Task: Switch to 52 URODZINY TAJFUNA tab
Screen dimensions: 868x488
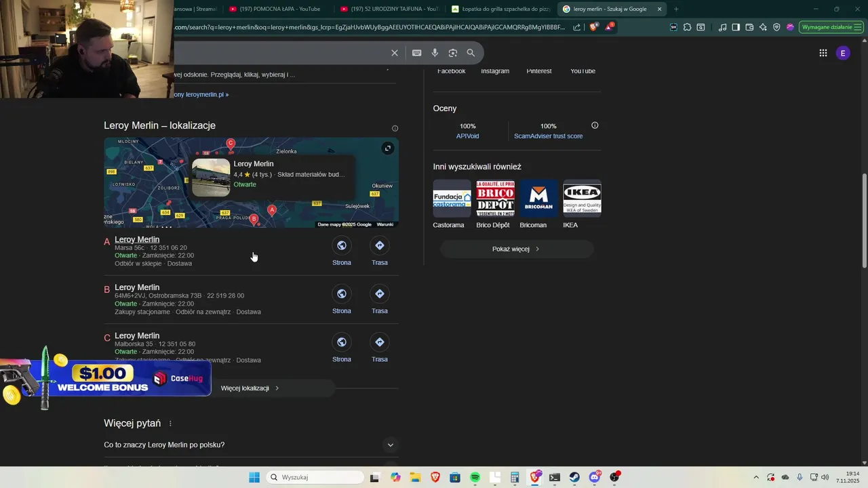Action: [389, 9]
